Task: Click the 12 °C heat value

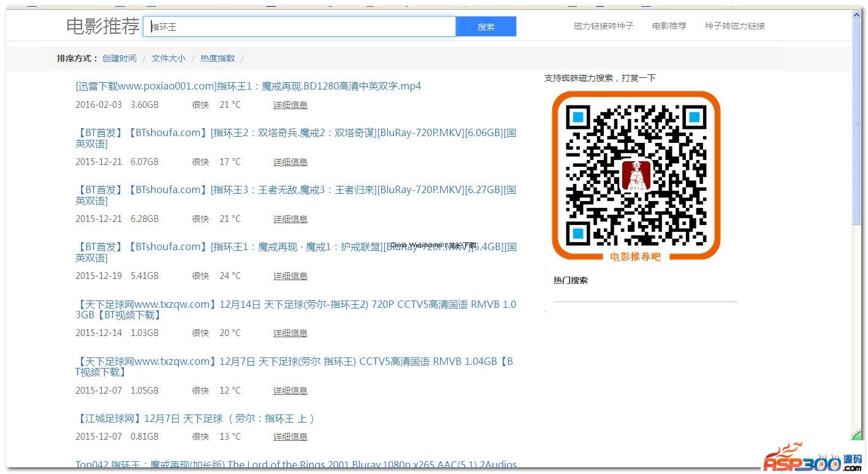Action: pos(230,391)
